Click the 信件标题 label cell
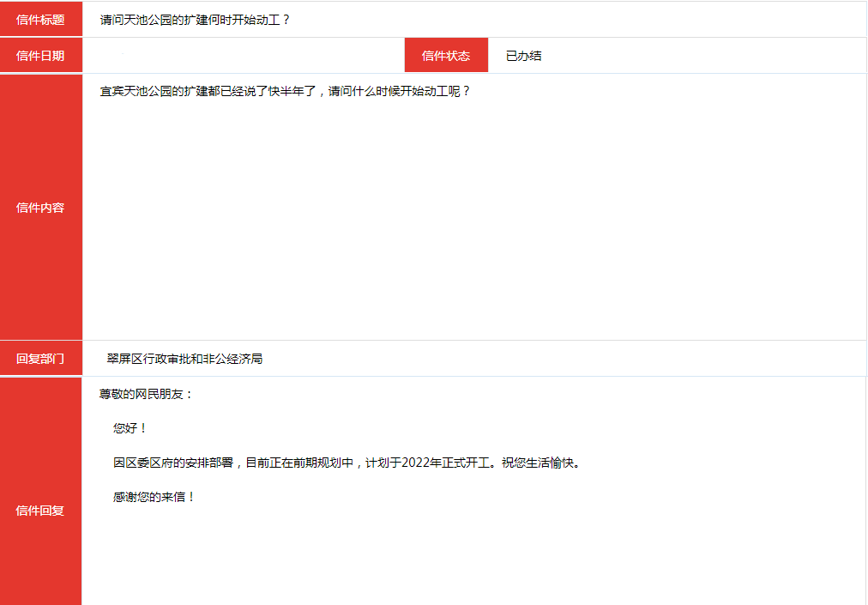Screen dimensions: 868x605 [40, 19]
